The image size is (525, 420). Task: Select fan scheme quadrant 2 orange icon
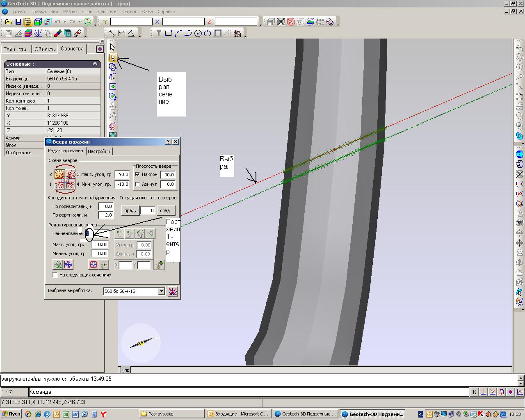coord(59,174)
